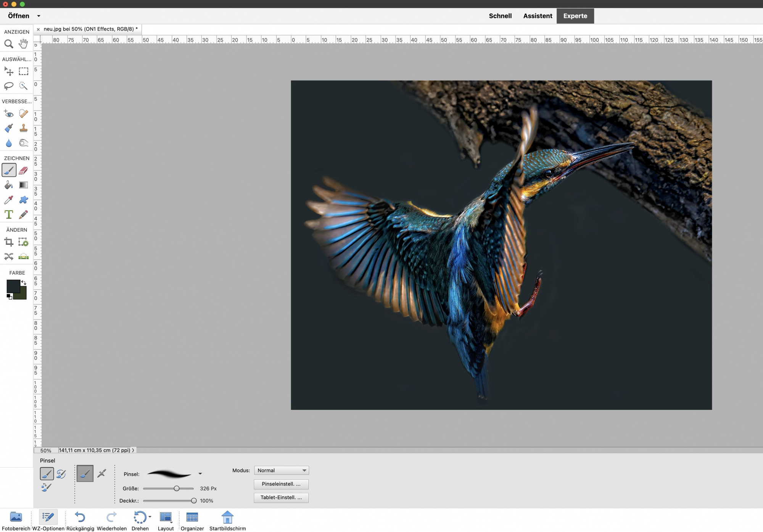Open the Modus blend mode dropdown

281,471
